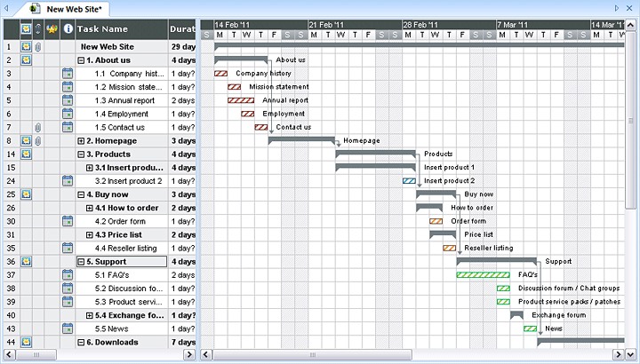Viewport: 640px width, 364px height.
Task: Click the calendar icon for Company history task
Action: pyautogui.click(x=68, y=74)
